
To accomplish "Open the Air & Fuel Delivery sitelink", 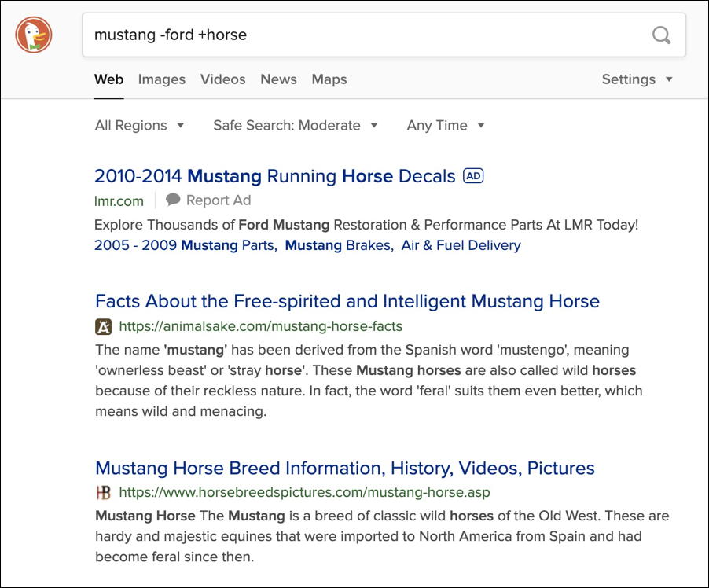I will [461, 245].
